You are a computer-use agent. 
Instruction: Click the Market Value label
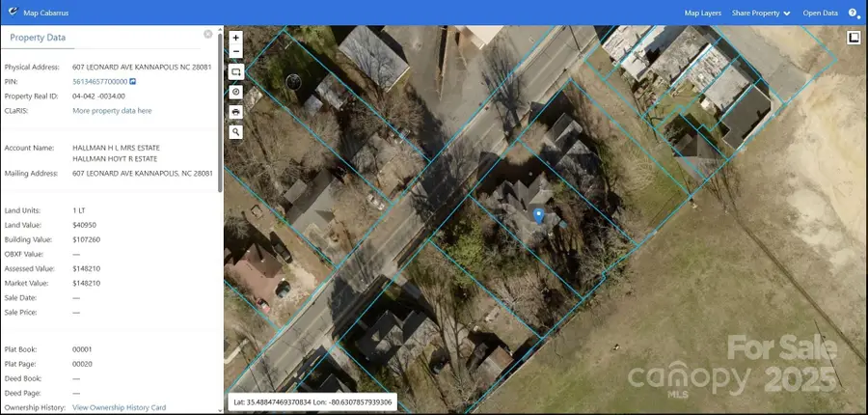click(x=27, y=283)
